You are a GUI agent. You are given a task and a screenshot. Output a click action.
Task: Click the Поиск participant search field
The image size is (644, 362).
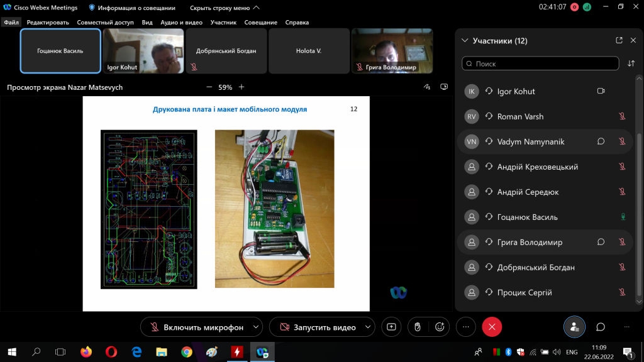pos(541,63)
